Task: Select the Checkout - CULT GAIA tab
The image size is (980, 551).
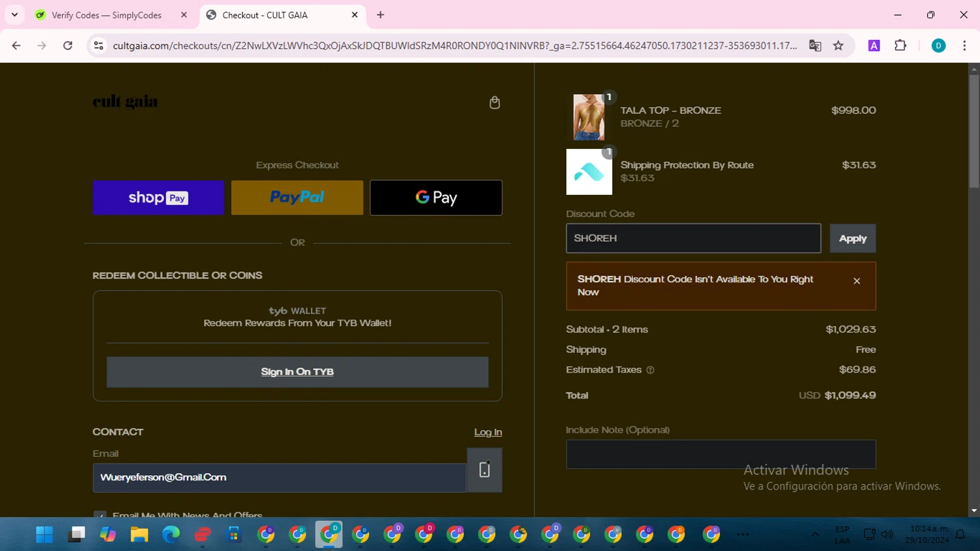Action: [265, 15]
